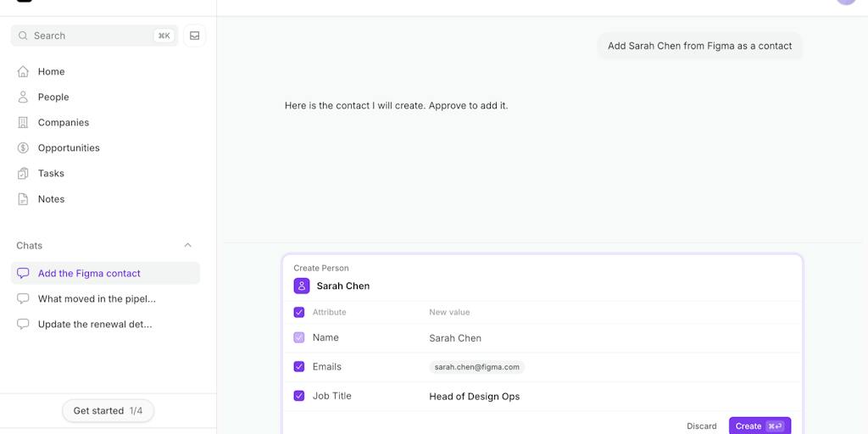Click chat bubble icon beside 'Update the renewal det...'
Image resolution: width=868 pixels, height=434 pixels.
pyautogui.click(x=23, y=324)
